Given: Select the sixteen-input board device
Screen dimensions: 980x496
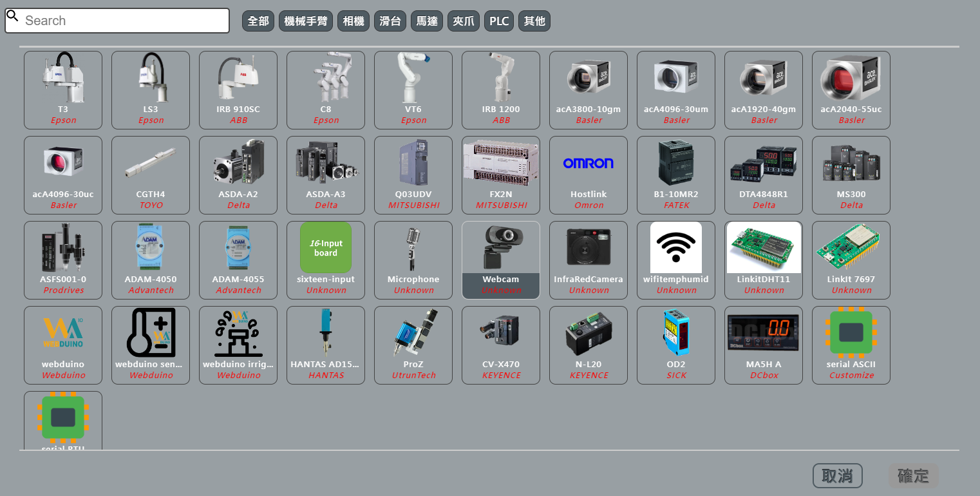Looking at the screenshot, I should point(326,260).
